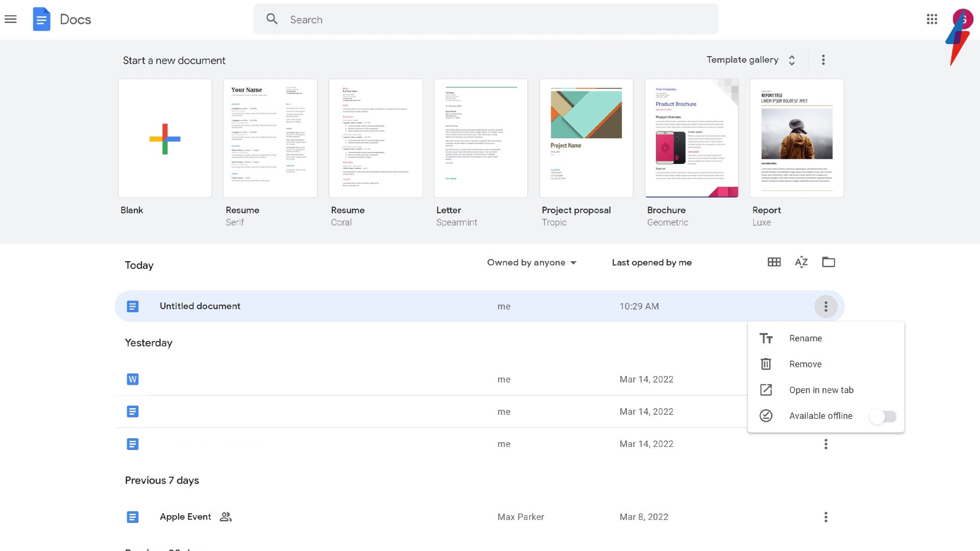Click the Last opened by me header
Image resolution: width=980 pixels, height=551 pixels.
652,262
